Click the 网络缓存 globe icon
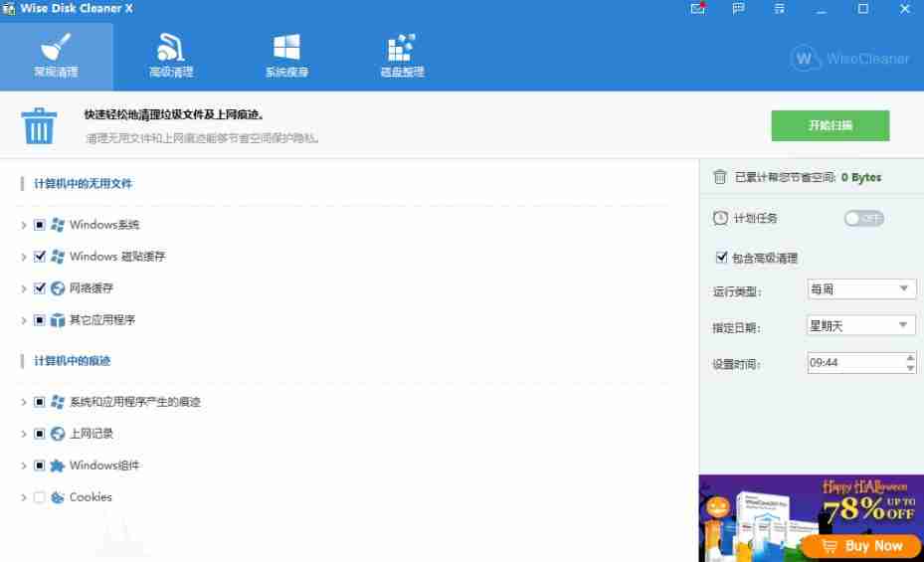The height and width of the screenshot is (562, 924). click(x=57, y=288)
